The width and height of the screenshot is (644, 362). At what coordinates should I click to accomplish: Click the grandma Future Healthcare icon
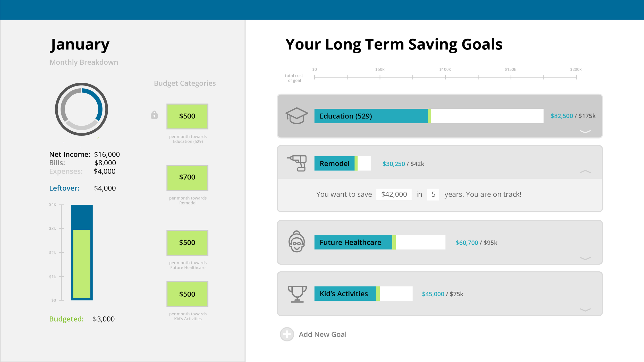click(296, 242)
